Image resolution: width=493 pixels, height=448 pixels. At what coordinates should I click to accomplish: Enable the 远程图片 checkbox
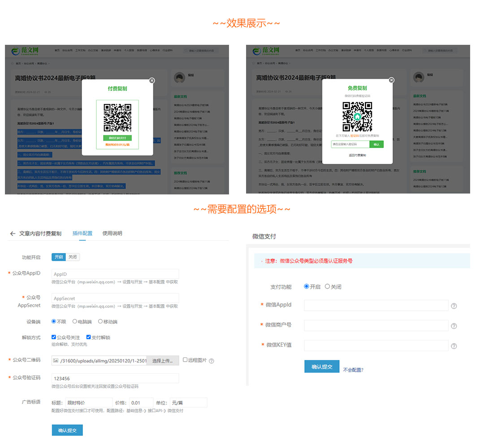184,360
